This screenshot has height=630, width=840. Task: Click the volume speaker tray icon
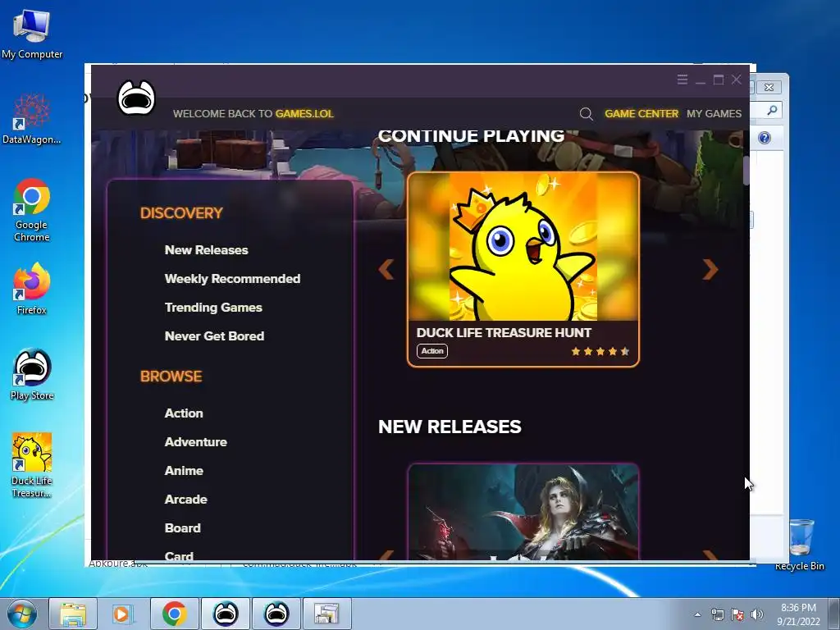(x=757, y=614)
